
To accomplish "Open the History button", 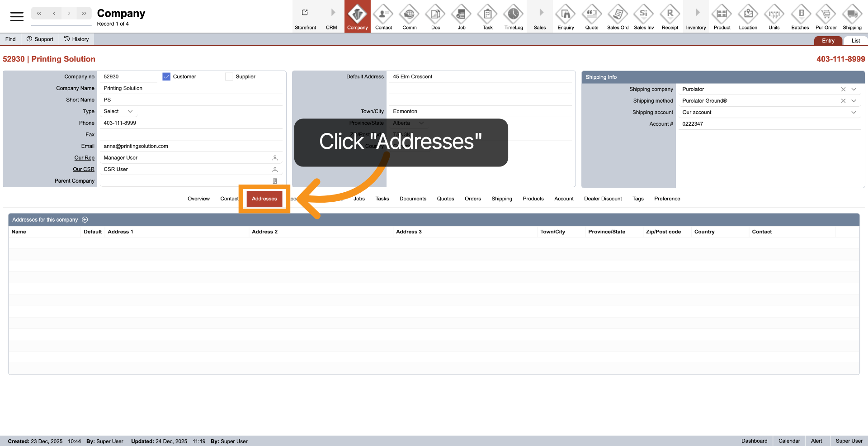I will click(76, 39).
